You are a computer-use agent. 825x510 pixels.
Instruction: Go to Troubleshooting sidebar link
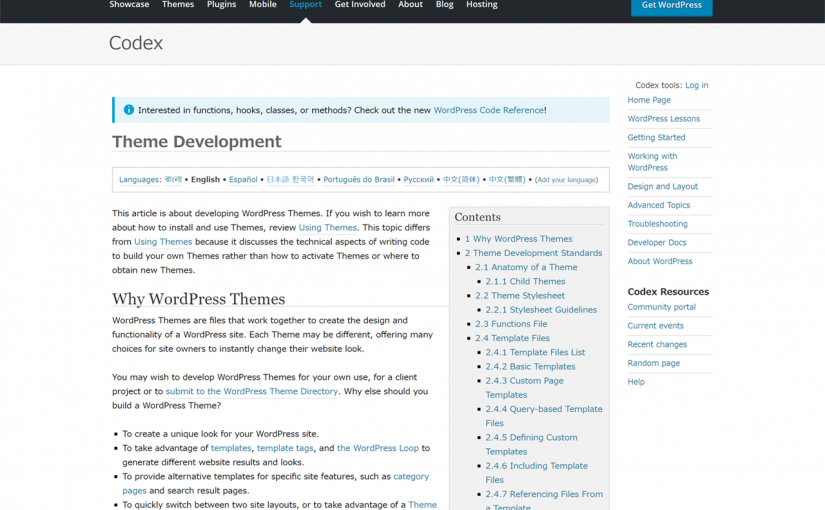[x=657, y=224]
